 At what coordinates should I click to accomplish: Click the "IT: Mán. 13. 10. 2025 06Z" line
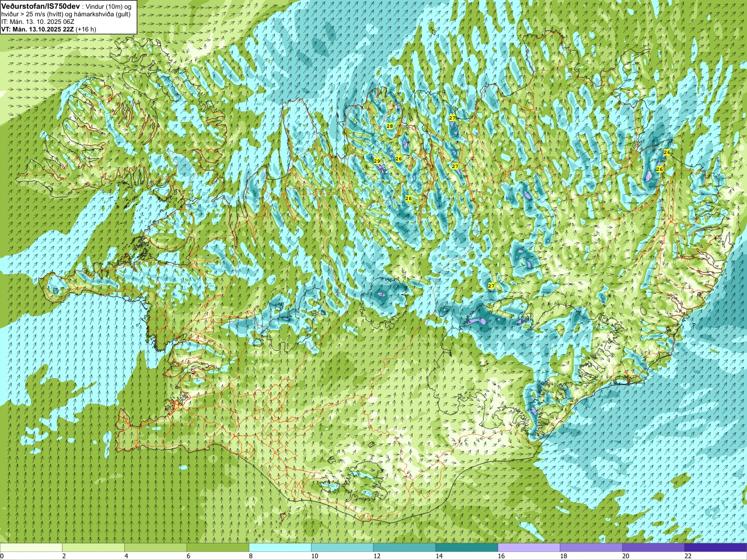37,22
